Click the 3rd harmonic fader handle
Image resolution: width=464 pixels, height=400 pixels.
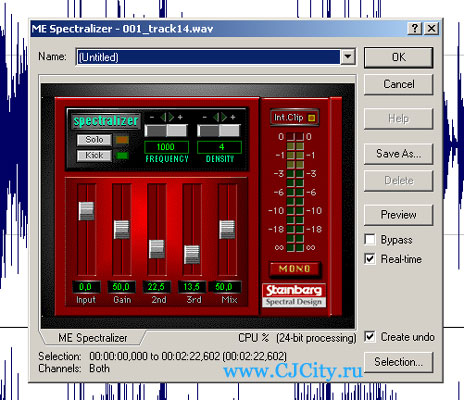(192, 255)
